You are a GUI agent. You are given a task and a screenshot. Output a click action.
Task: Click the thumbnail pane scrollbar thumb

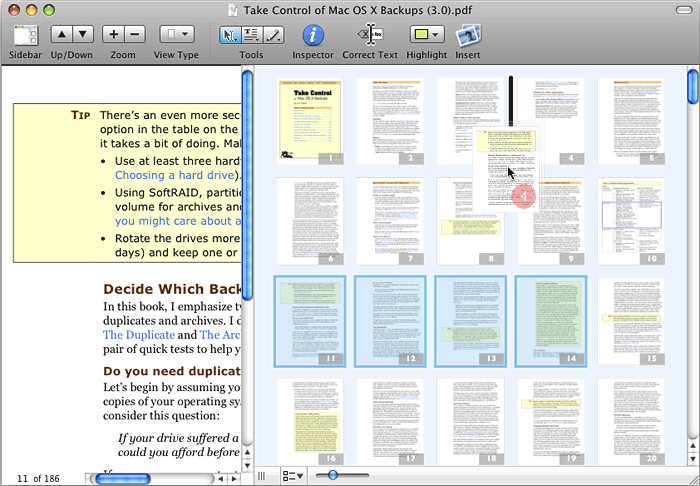pyautogui.click(x=693, y=87)
